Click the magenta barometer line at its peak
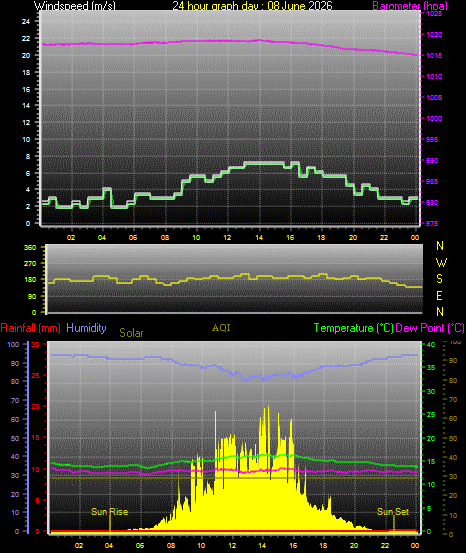Viewport: 466px width, 553px height. coord(260,40)
